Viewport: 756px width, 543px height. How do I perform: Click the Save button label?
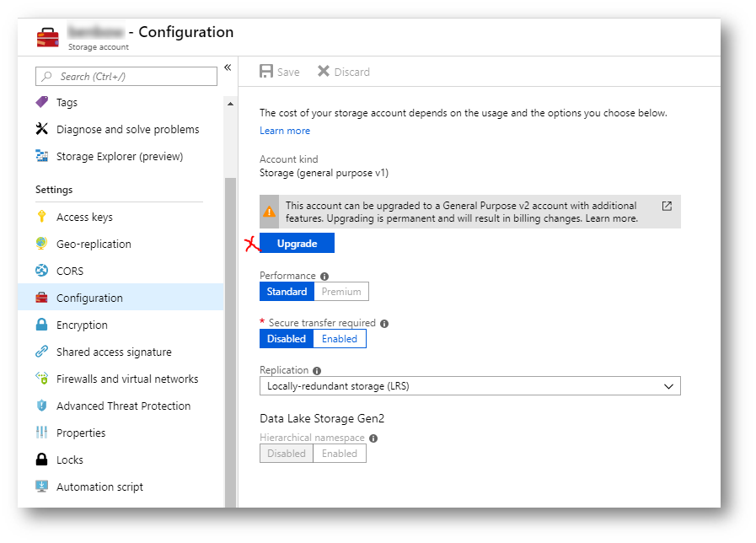(288, 72)
